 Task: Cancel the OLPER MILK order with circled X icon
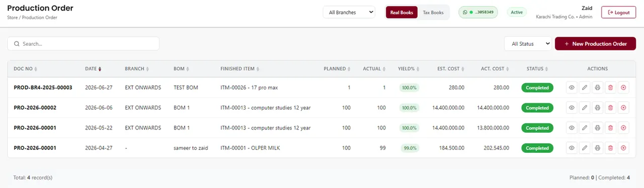pyautogui.click(x=623, y=148)
